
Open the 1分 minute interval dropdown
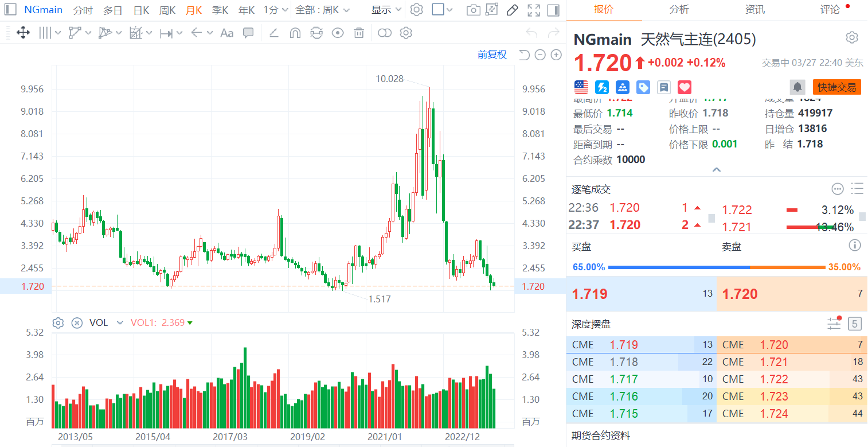[276, 10]
